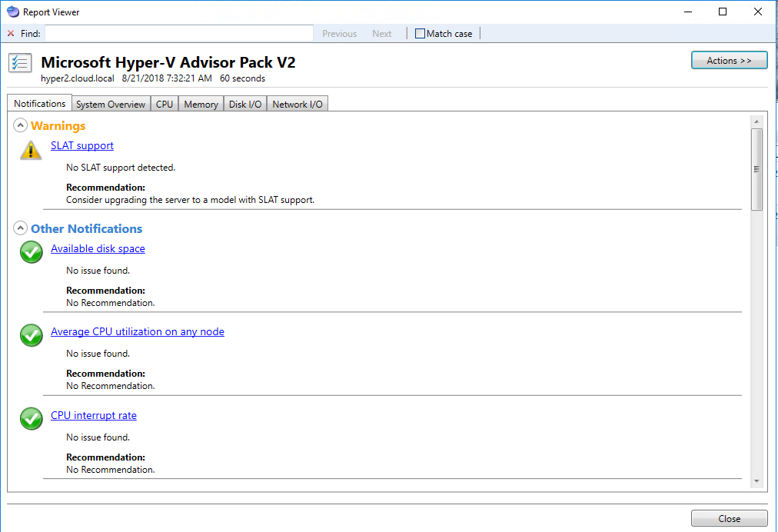Image resolution: width=778 pixels, height=532 pixels.
Task: Click the '60 seconds' duration text
Action: pyautogui.click(x=242, y=78)
